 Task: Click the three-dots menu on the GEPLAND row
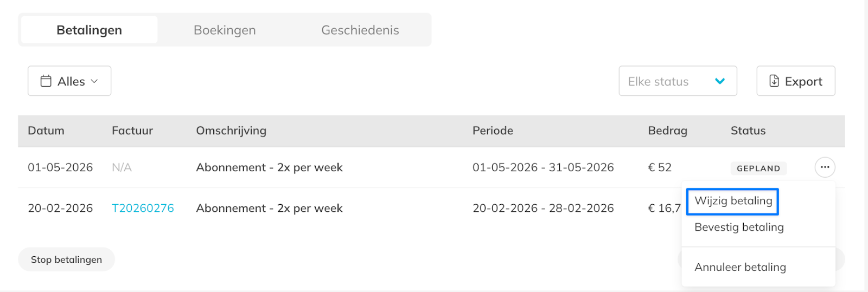[x=825, y=167]
